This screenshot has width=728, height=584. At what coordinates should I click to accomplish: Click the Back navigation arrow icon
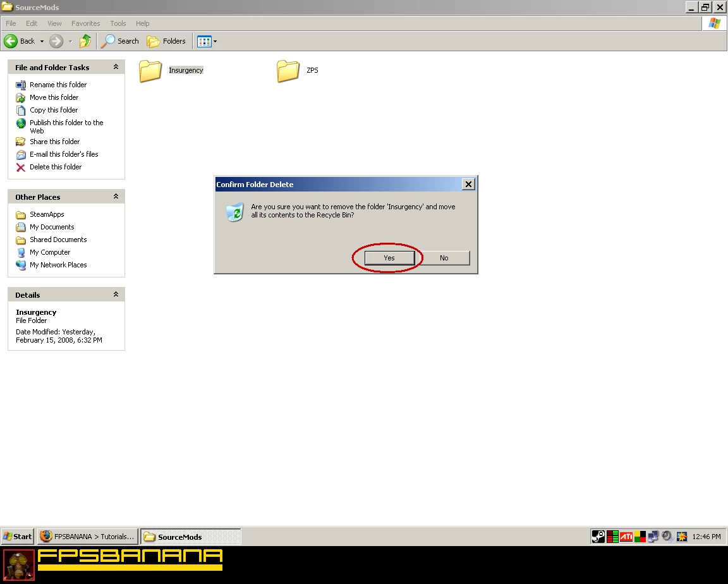pos(11,41)
